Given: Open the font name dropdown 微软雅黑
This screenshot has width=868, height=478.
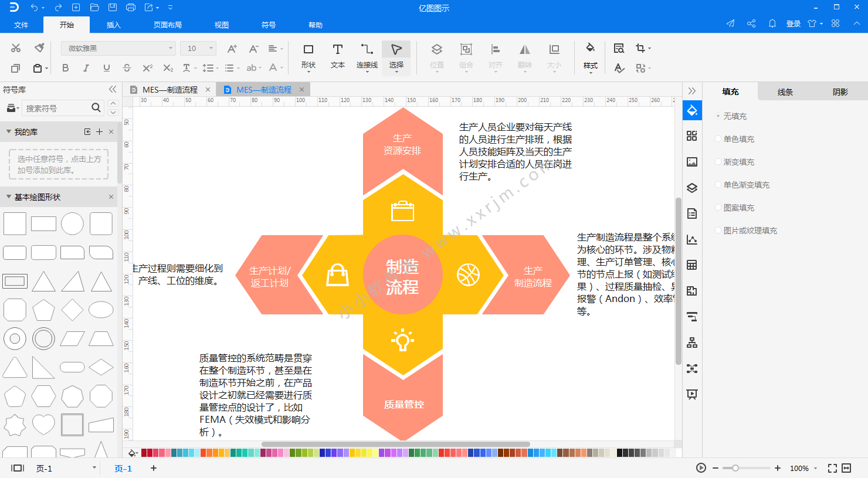Looking at the screenshot, I should 118,48.
